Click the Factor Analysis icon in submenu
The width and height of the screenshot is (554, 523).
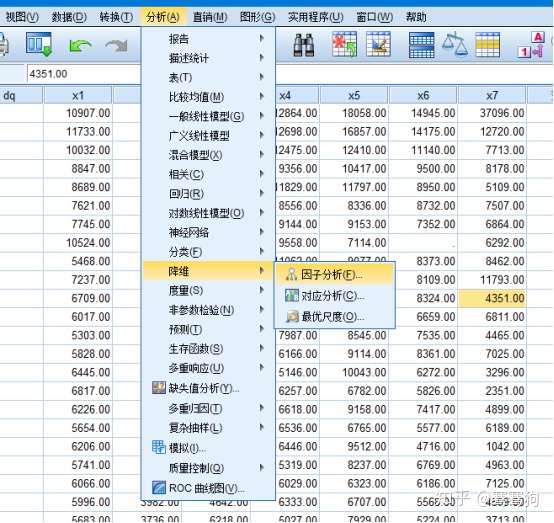[291, 274]
